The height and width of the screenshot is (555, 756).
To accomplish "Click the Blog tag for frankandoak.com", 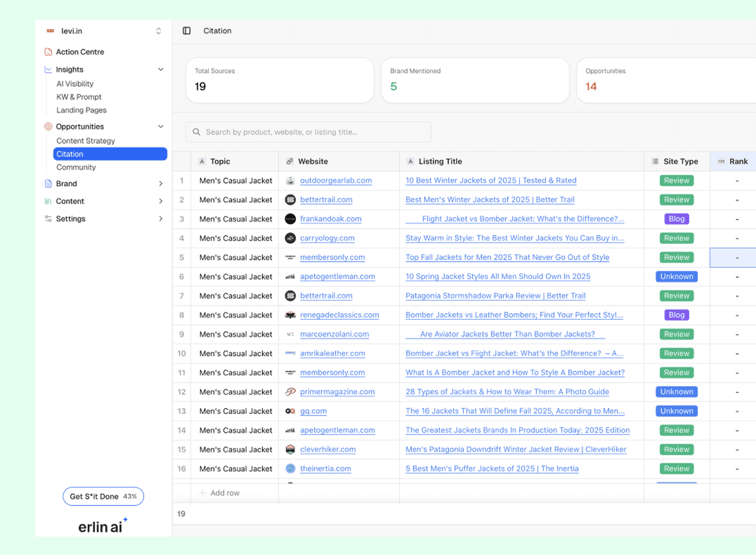I will [x=676, y=219].
